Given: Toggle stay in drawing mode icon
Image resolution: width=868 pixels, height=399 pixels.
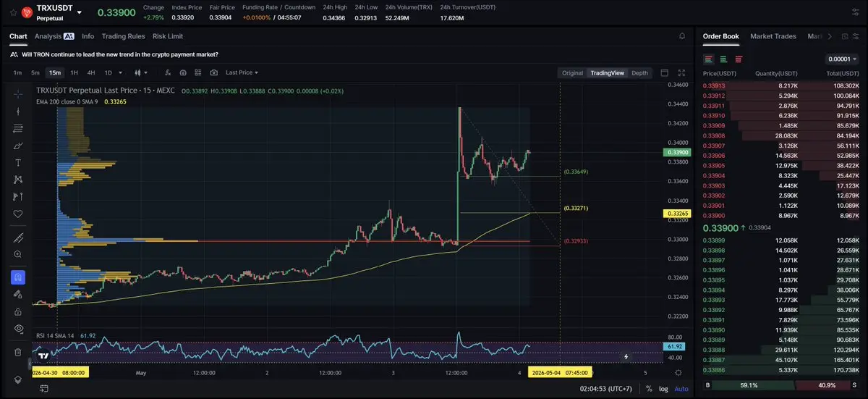Looking at the screenshot, I should coord(18,294).
